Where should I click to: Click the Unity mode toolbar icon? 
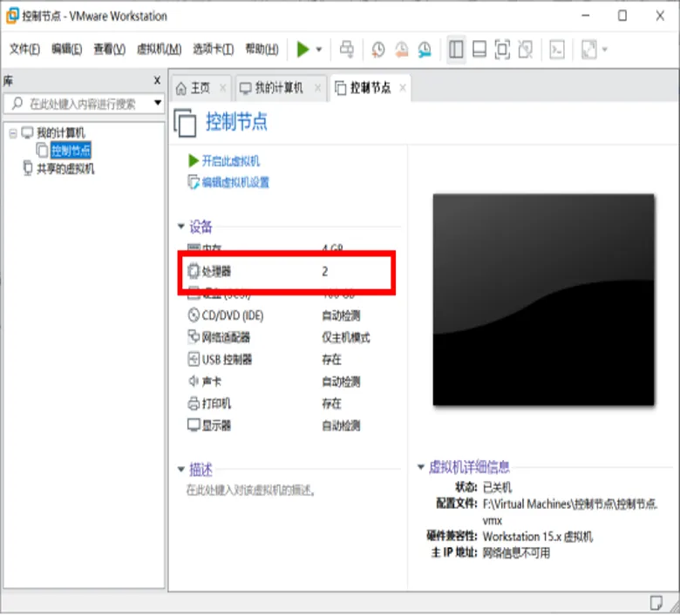click(526, 50)
